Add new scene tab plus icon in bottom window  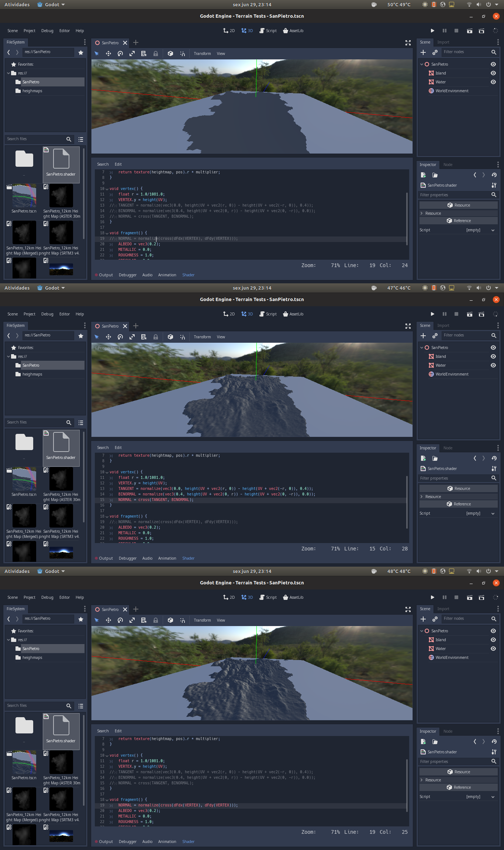point(136,609)
